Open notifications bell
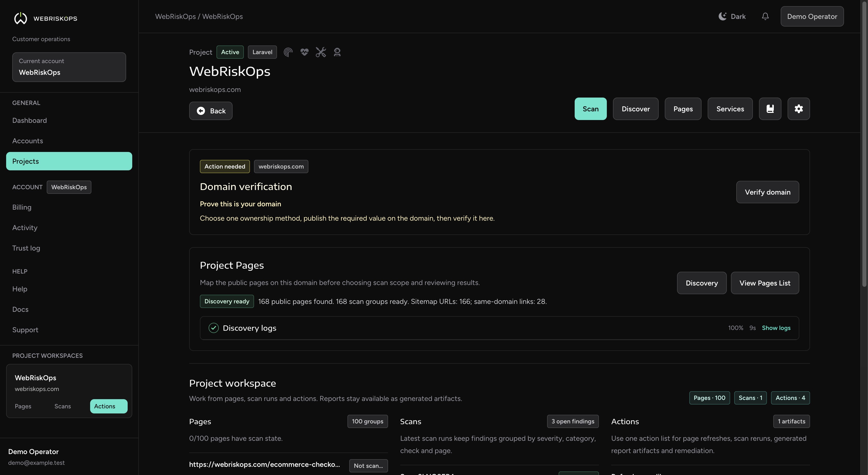Image resolution: width=868 pixels, height=475 pixels. coord(765,16)
